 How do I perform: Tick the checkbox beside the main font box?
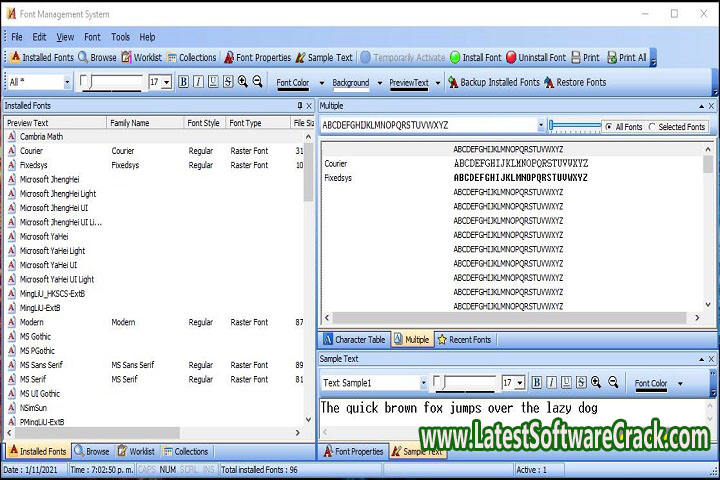point(84,81)
